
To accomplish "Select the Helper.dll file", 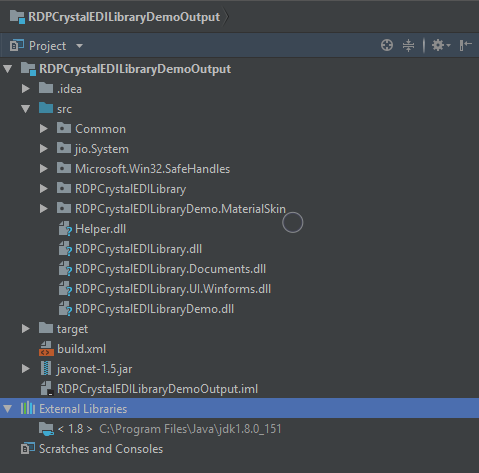I will [101, 229].
